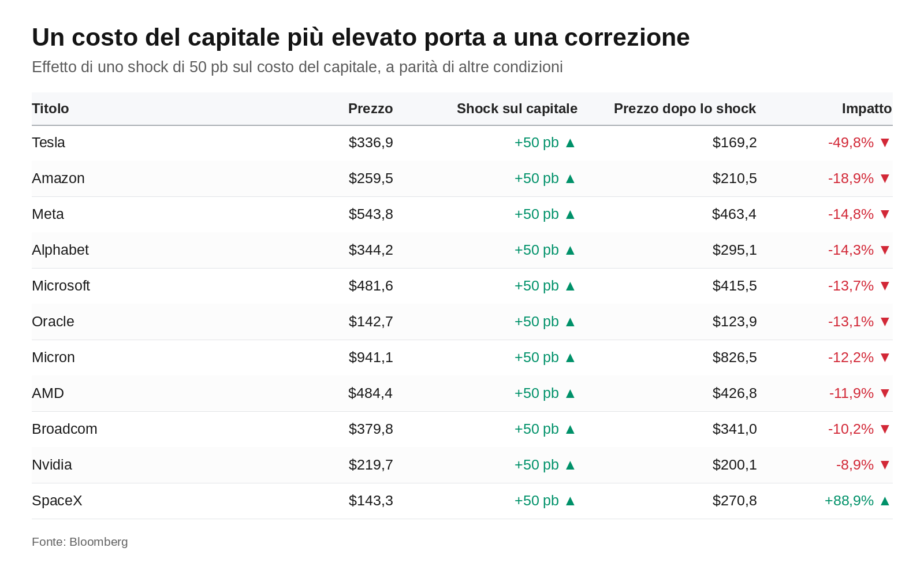Click the Prezzo column header

(x=370, y=109)
